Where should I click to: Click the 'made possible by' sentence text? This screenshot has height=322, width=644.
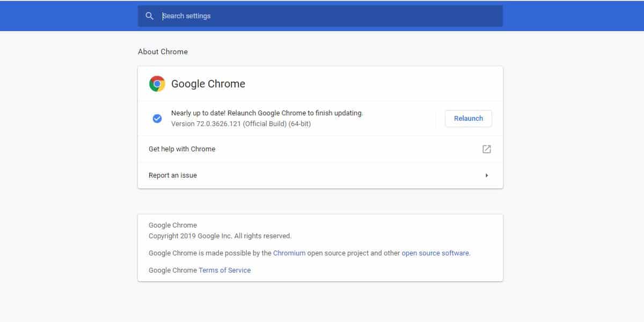pos(210,253)
